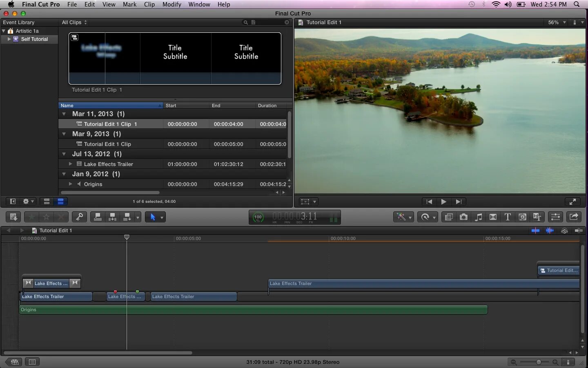Show the Themes Browser
The height and width of the screenshot is (368, 588).
pyautogui.click(x=537, y=217)
